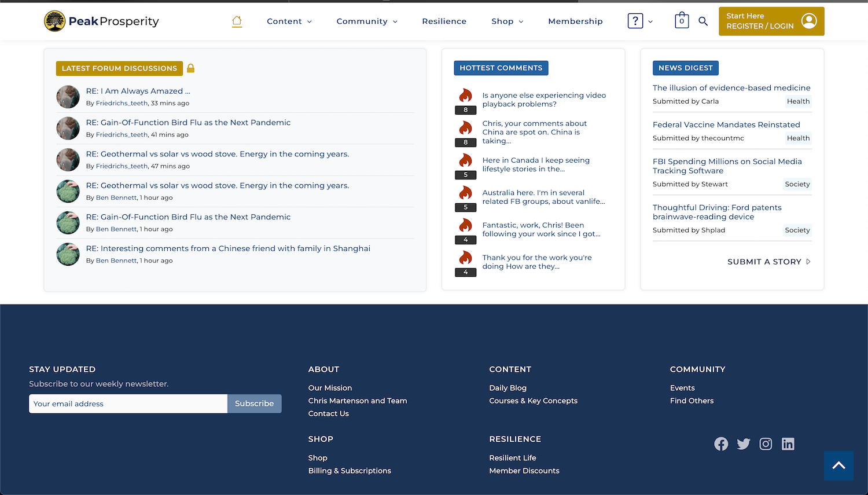
Task: Open Events footer link
Action: point(682,388)
